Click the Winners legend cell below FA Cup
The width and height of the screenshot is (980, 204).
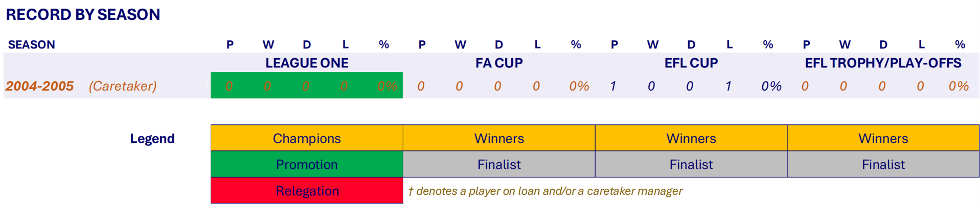499,139
